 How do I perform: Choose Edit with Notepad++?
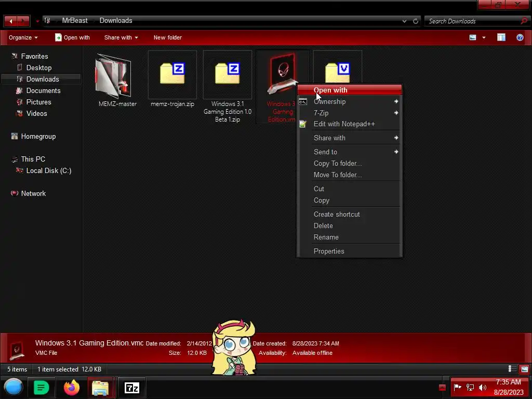click(350, 124)
